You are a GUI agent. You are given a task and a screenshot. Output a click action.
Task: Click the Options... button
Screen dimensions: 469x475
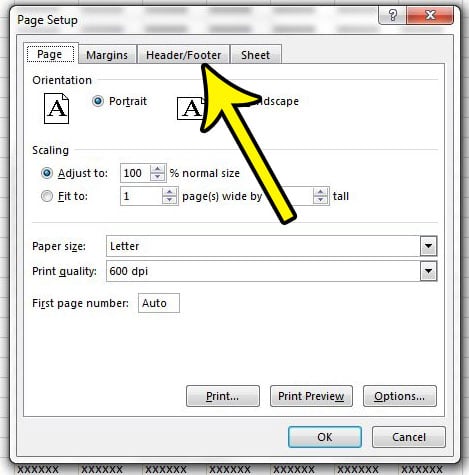click(x=399, y=396)
